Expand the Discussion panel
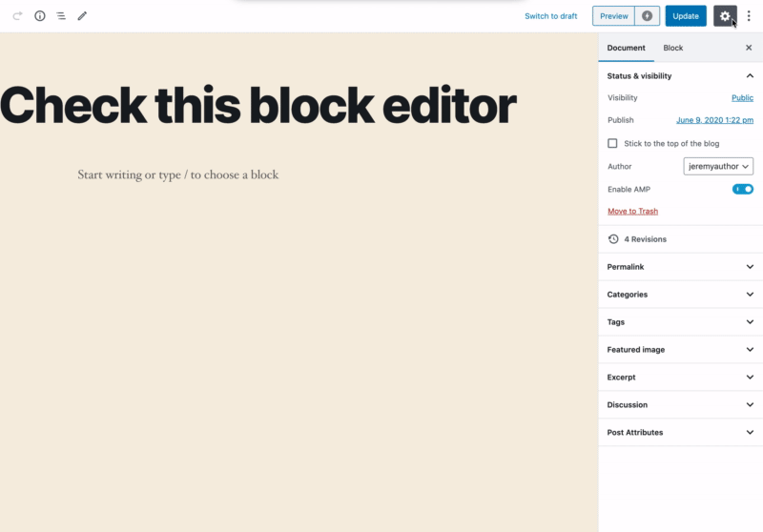This screenshot has height=532, width=763. pos(680,404)
